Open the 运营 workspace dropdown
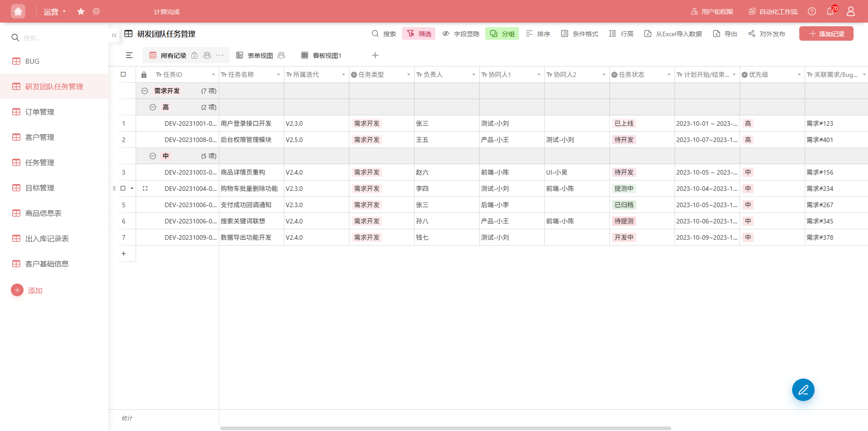 (55, 12)
